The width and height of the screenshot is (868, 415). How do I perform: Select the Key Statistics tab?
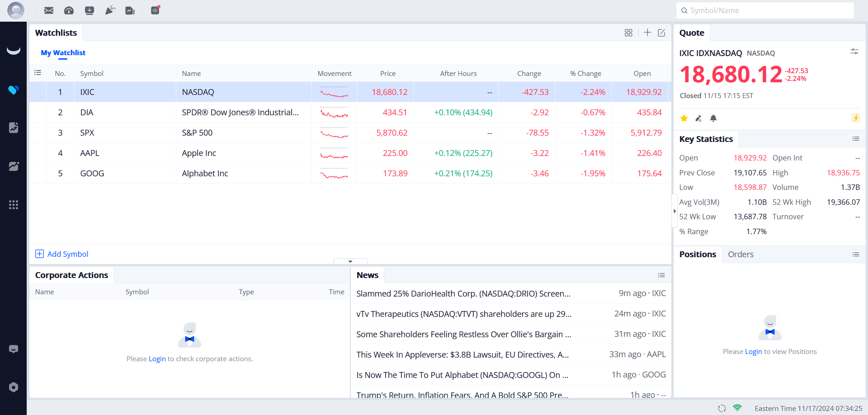point(706,139)
